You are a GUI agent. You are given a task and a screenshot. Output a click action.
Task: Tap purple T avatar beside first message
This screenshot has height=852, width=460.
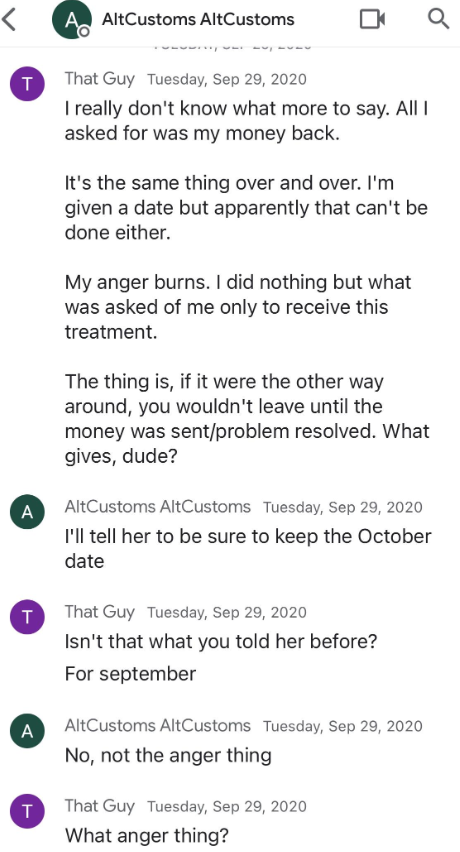click(x=27, y=84)
